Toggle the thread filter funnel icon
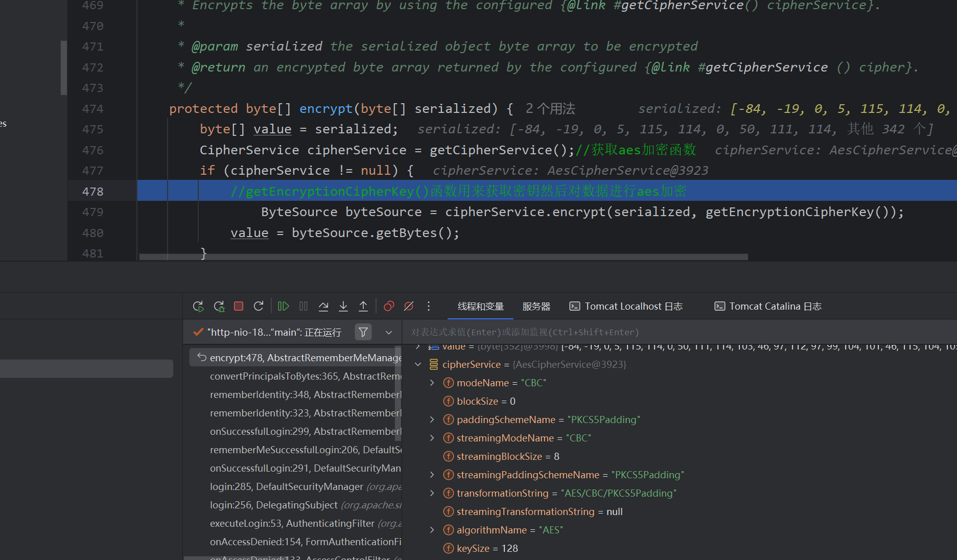This screenshot has width=957, height=560. 363,332
